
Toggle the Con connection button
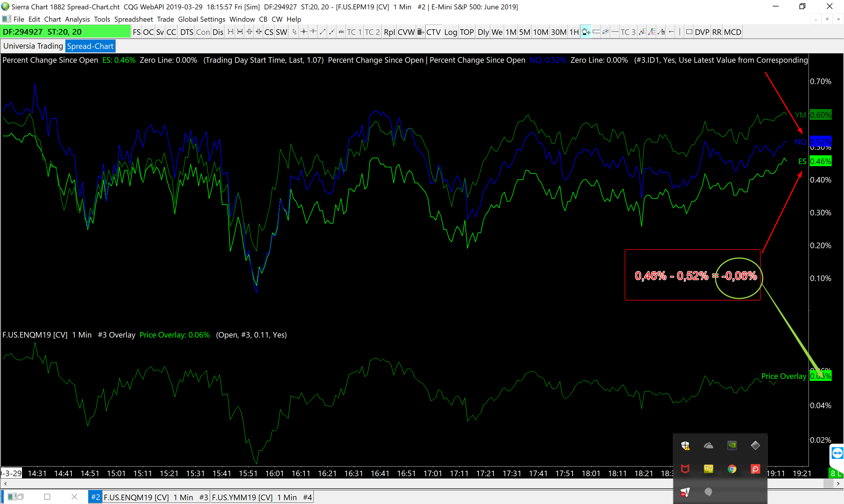click(203, 32)
